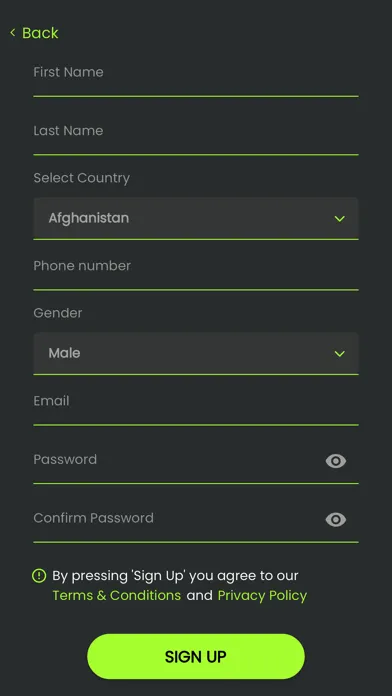The height and width of the screenshot is (696, 392).
Task: Focus the Password input field
Action: click(178, 466)
